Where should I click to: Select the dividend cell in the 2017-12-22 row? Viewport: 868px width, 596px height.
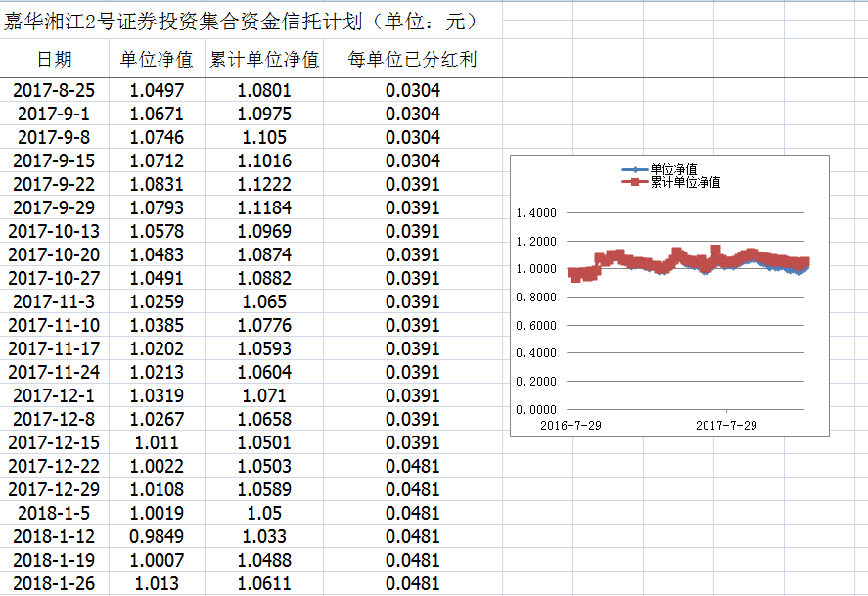tap(412, 466)
